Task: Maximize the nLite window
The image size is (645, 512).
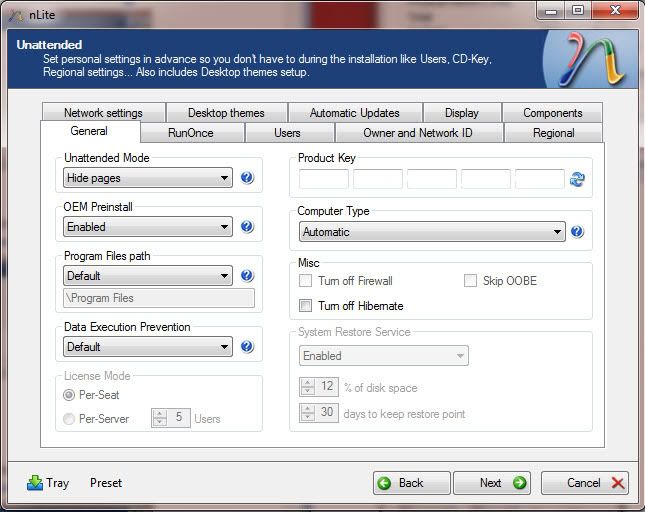Action: pyautogui.click(x=578, y=11)
